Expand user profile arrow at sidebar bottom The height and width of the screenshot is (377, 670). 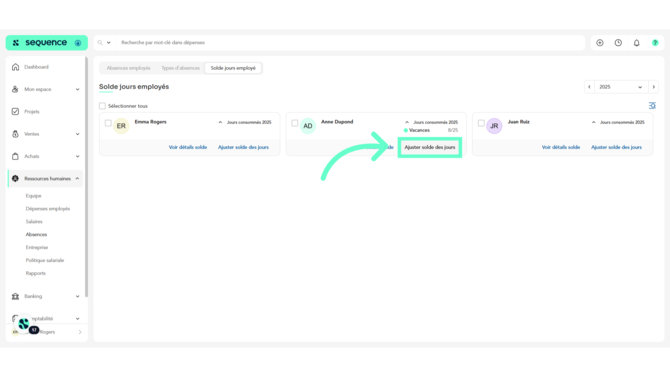pos(80,332)
